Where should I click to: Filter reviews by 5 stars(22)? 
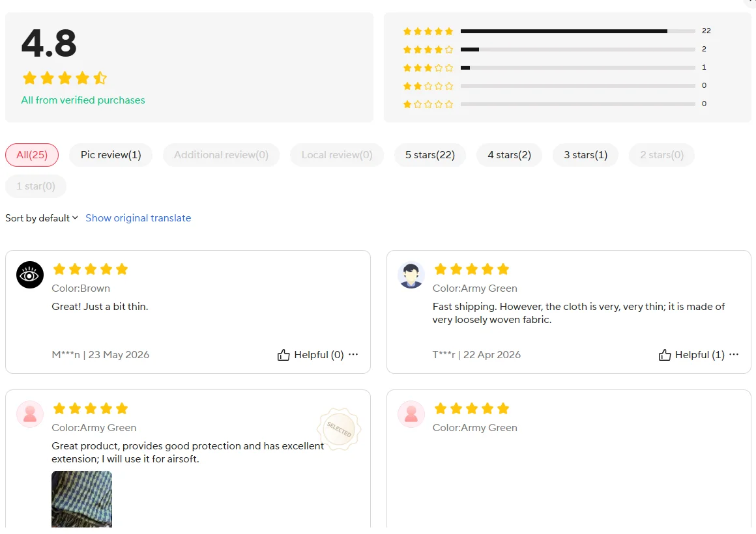coord(430,155)
